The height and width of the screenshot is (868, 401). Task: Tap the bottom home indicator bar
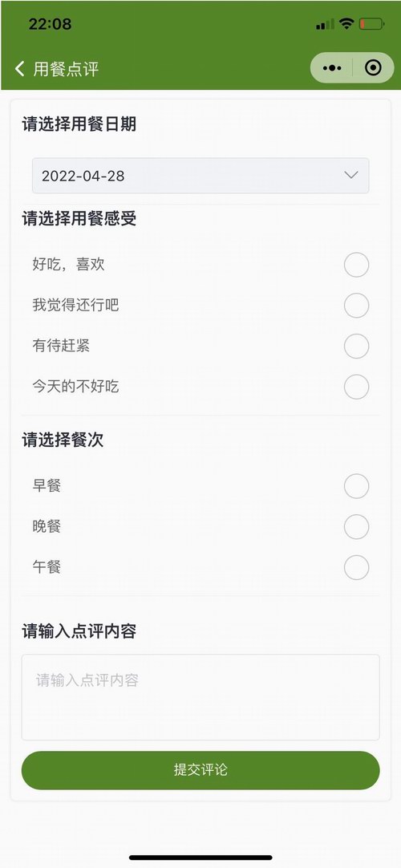200,858
